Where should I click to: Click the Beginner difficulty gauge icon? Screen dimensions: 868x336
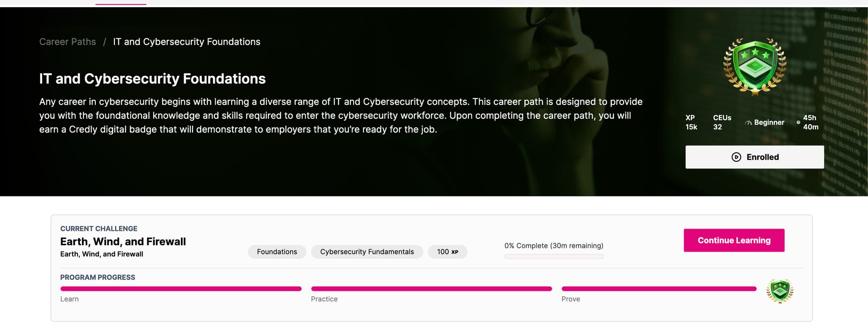748,123
